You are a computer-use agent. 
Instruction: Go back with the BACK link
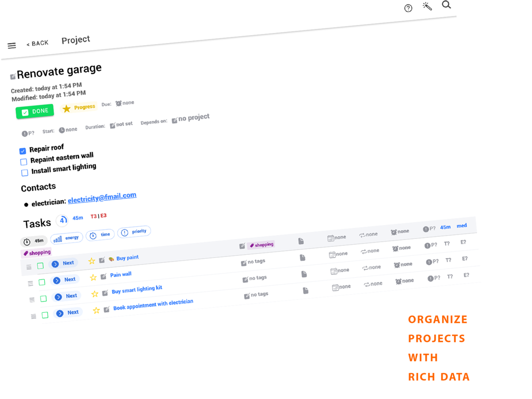click(37, 44)
